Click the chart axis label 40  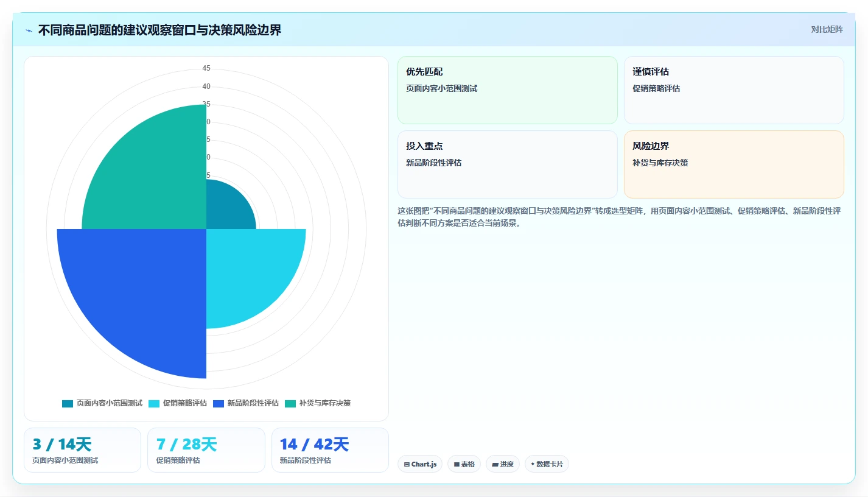click(206, 86)
